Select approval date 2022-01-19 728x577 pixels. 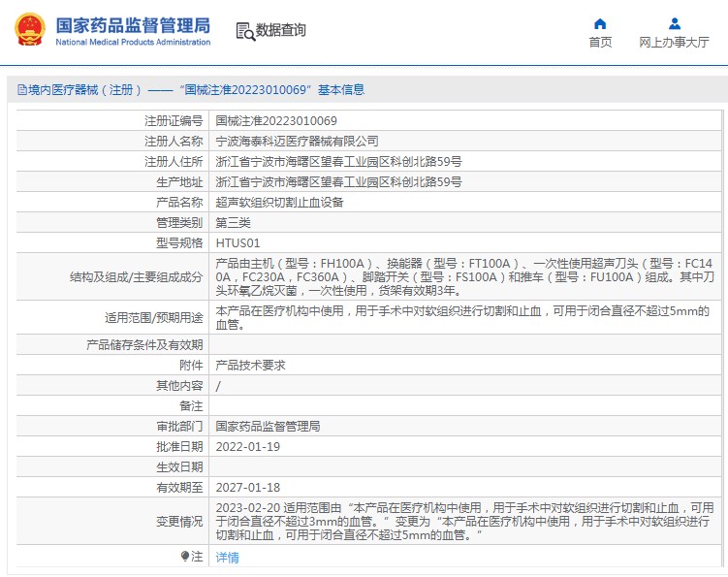(248, 447)
